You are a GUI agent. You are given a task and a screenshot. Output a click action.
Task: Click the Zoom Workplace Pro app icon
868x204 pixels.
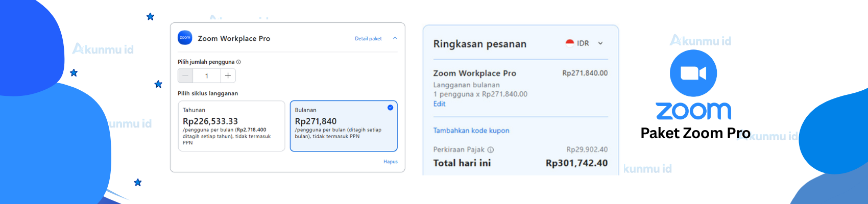(185, 38)
